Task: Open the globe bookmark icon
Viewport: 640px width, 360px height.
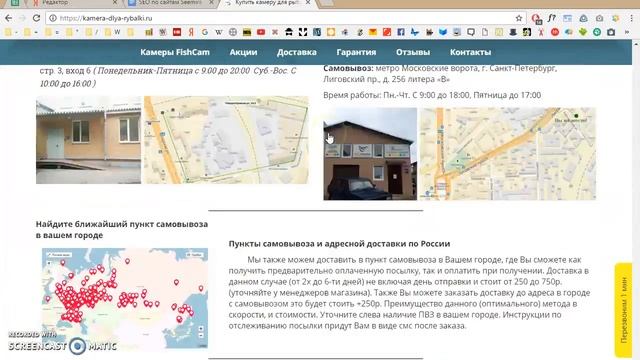Action: pos(233,32)
